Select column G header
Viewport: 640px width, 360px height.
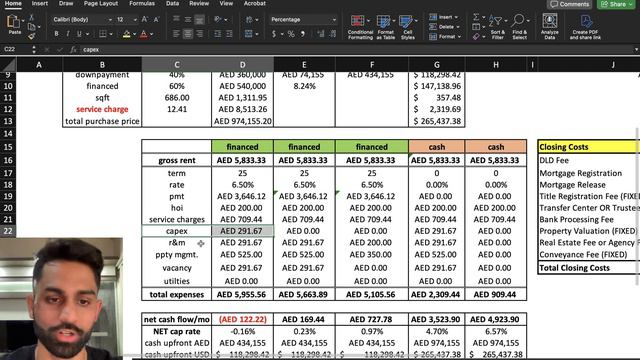click(436, 64)
